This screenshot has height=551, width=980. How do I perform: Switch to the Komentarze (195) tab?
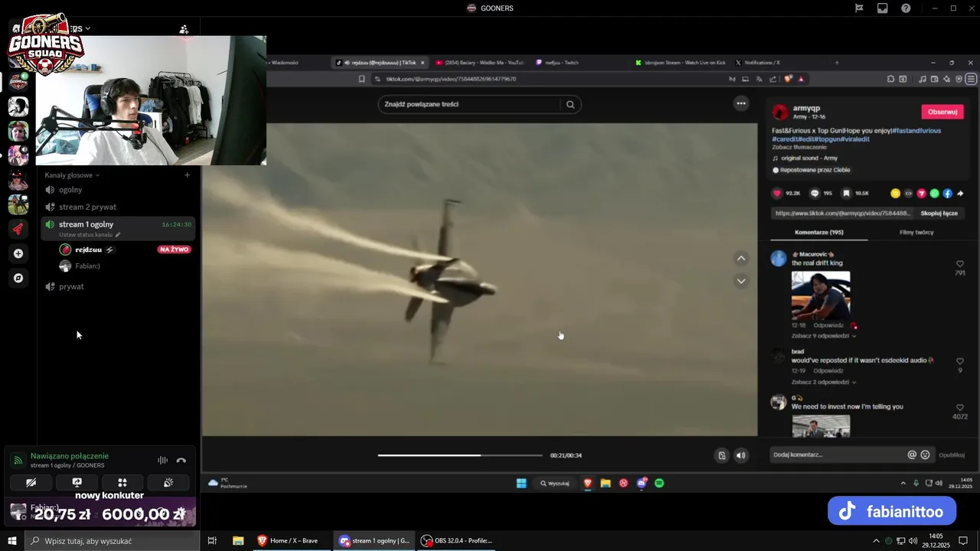pos(818,232)
